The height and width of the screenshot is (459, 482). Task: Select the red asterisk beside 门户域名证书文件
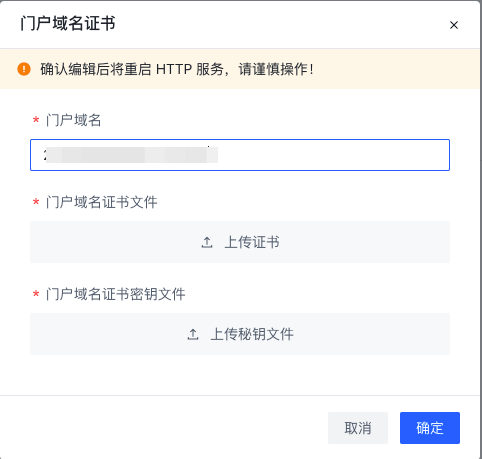click(x=36, y=202)
